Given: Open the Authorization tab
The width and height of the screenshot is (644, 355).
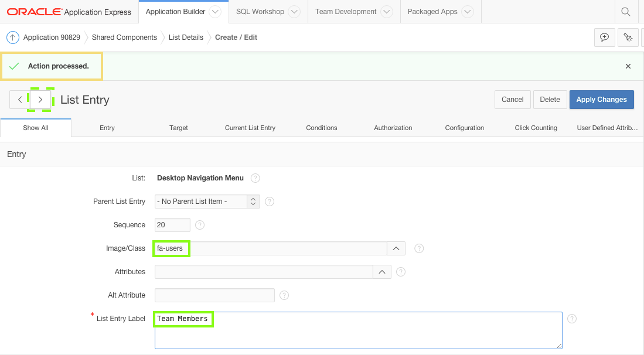Looking at the screenshot, I should (393, 128).
